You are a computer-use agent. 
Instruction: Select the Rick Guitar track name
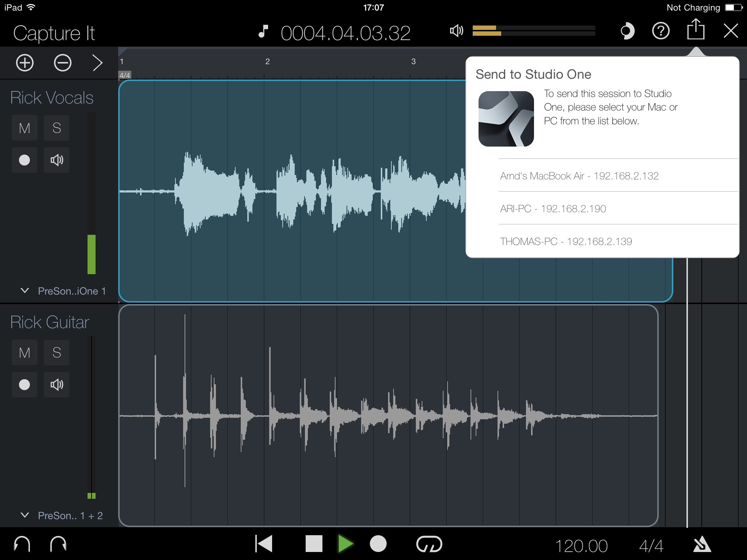click(x=50, y=322)
